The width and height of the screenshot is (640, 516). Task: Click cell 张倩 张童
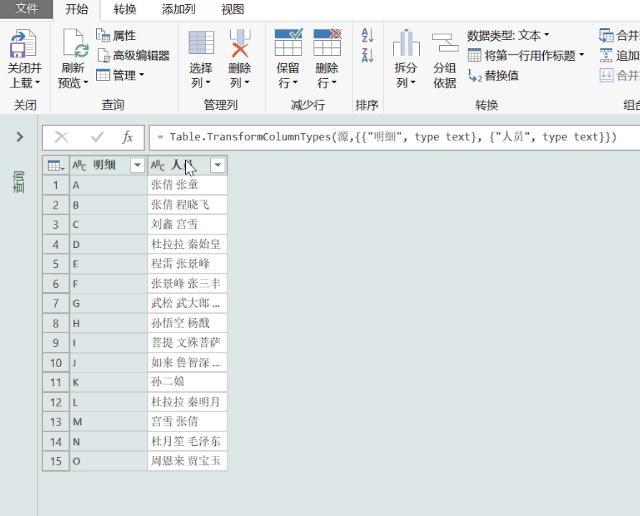click(x=187, y=185)
